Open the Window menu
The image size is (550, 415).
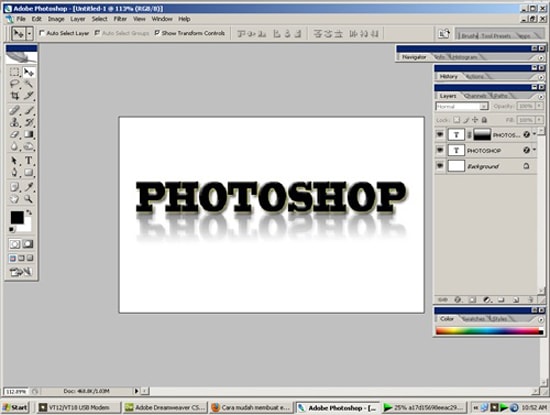162,19
